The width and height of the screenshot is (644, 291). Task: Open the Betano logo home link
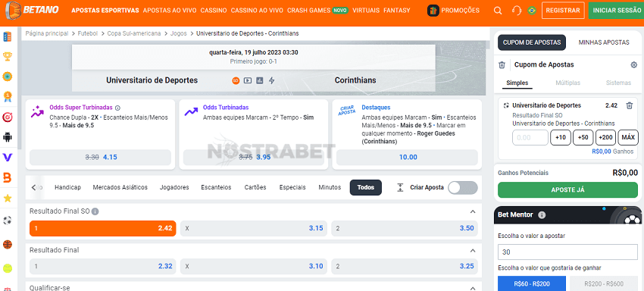click(32, 11)
